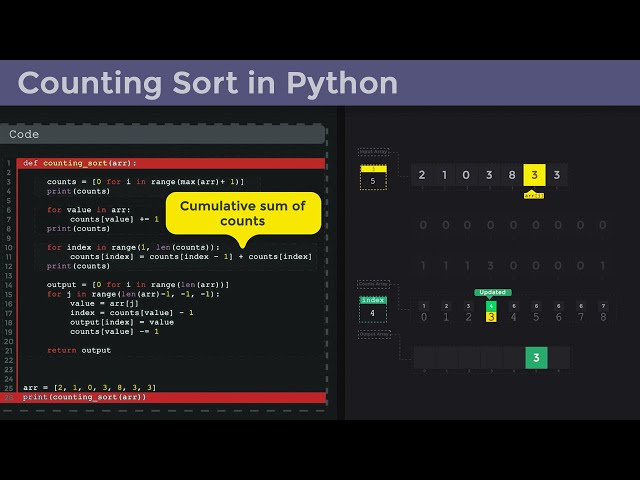640x480 pixels.
Task: Click index "0" in the counts array
Action: click(x=424, y=317)
